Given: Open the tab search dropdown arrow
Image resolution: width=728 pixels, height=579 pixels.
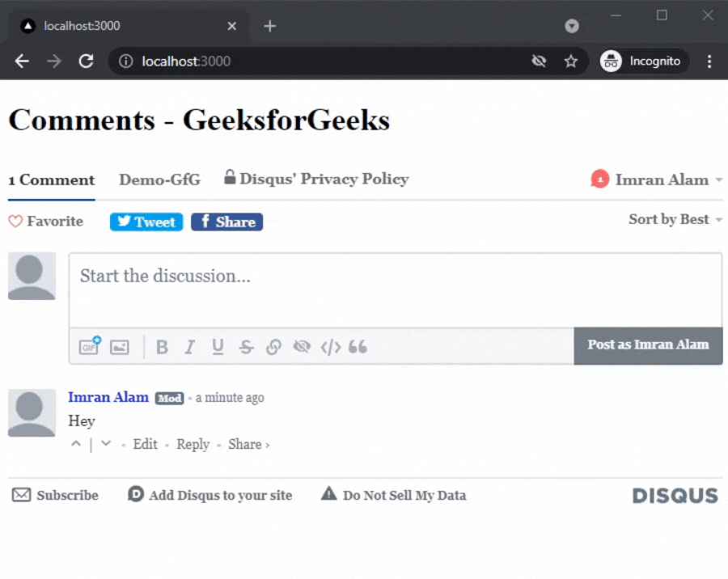Looking at the screenshot, I should [572, 26].
